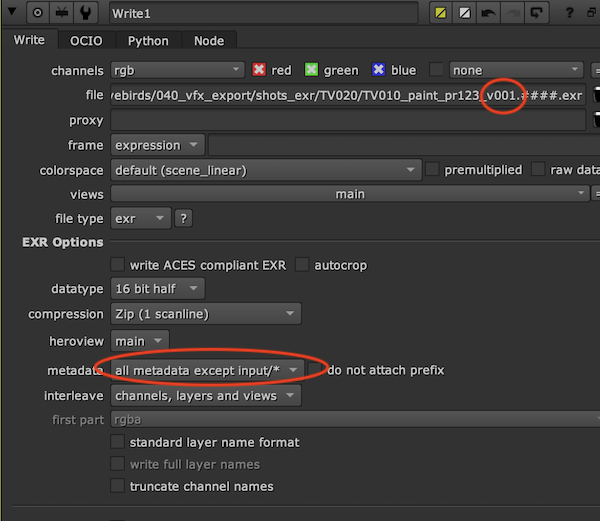Click the file path input field

[345, 95]
